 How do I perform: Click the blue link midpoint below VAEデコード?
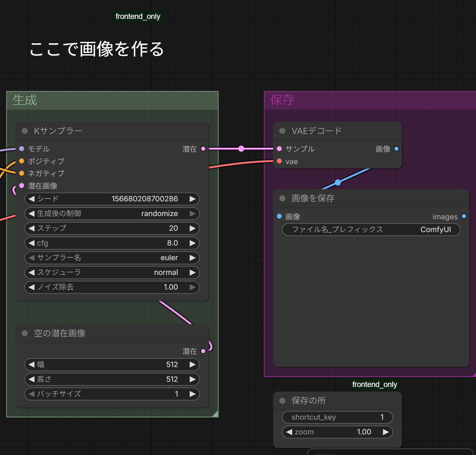click(x=338, y=182)
